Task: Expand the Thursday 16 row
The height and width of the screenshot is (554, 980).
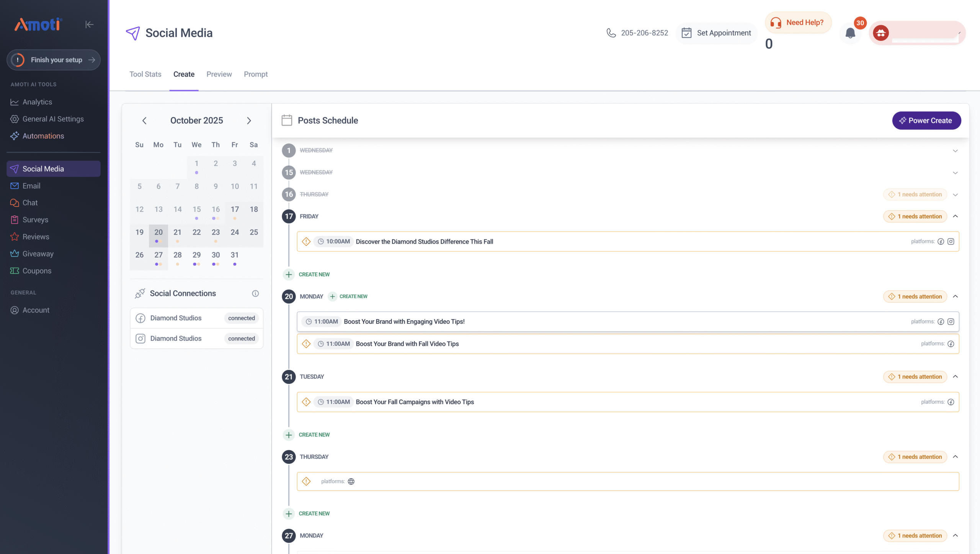Action: (955, 195)
